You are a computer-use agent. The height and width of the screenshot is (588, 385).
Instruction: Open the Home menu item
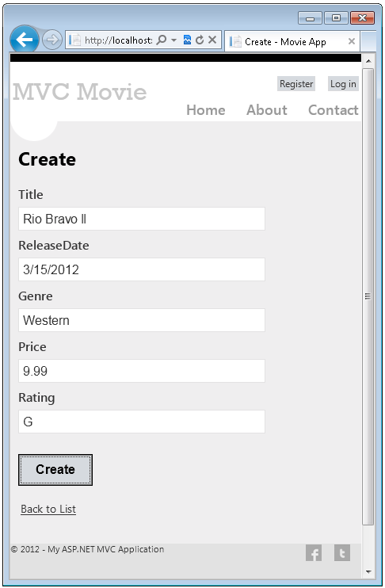point(206,110)
